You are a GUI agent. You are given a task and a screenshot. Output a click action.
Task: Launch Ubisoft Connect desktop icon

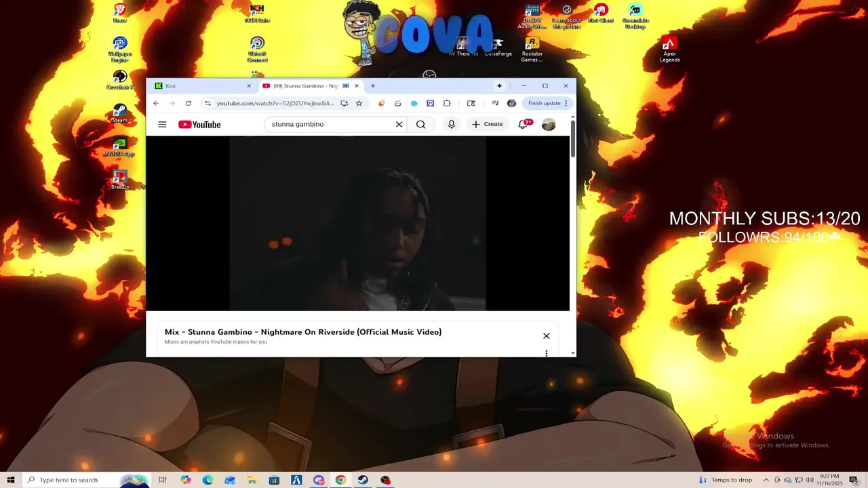coord(257,49)
